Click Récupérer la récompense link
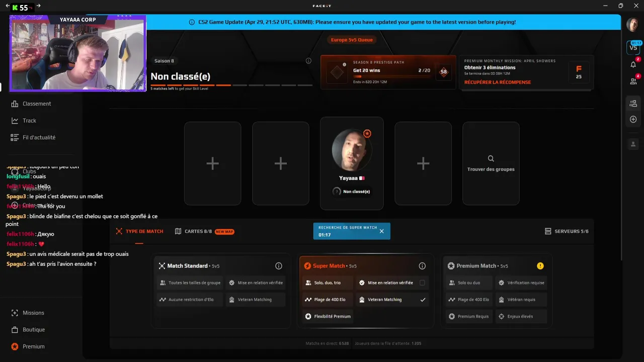 [x=498, y=82]
